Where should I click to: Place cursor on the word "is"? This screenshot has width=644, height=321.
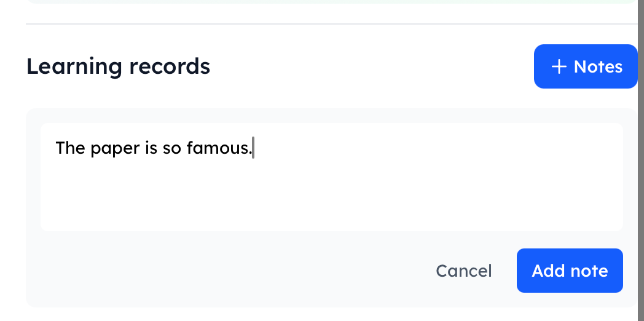click(x=151, y=148)
